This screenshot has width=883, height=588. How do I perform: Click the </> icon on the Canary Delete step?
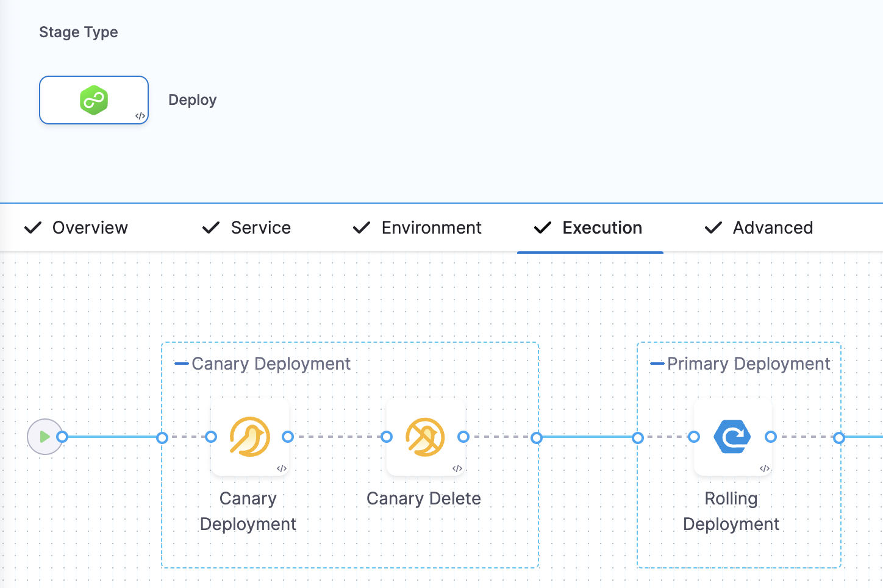[x=457, y=468]
